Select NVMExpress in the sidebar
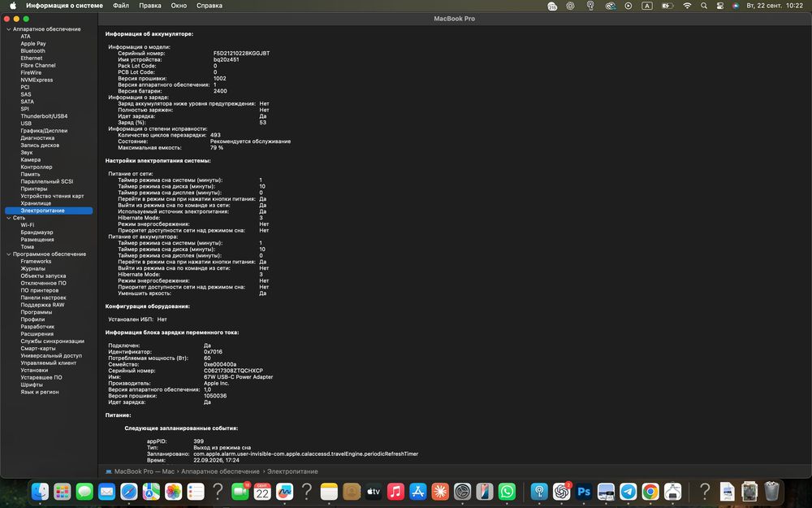 (37, 80)
